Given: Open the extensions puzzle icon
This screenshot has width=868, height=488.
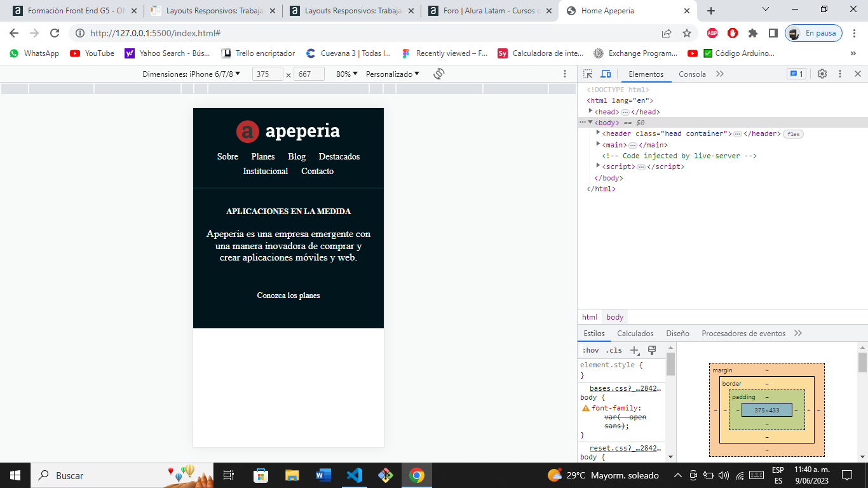Looking at the screenshot, I should pyautogui.click(x=753, y=33).
